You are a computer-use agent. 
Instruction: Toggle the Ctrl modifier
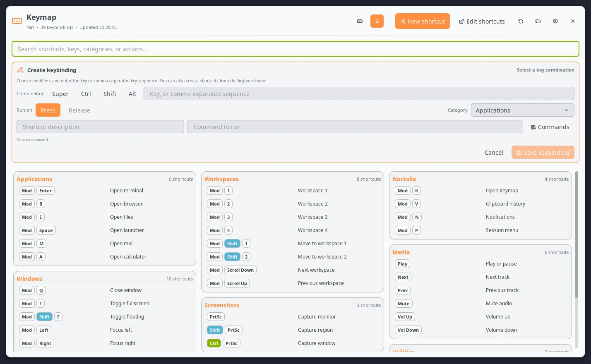tap(86, 94)
